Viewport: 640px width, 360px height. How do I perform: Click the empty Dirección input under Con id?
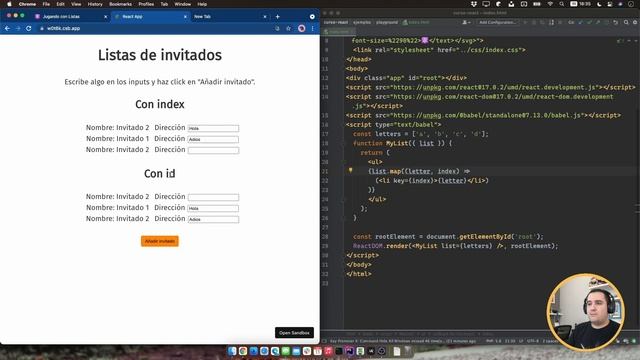(x=213, y=197)
